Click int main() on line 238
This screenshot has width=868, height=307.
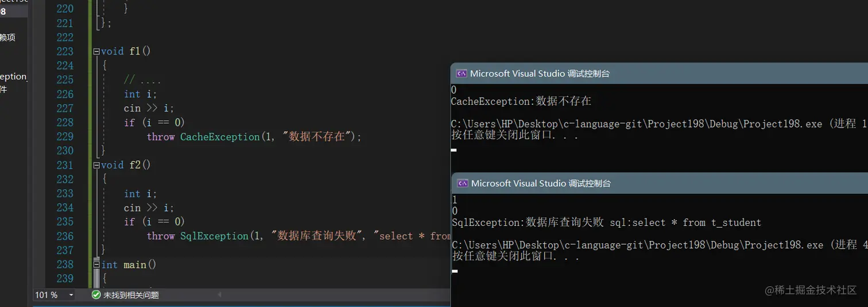(129, 264)
